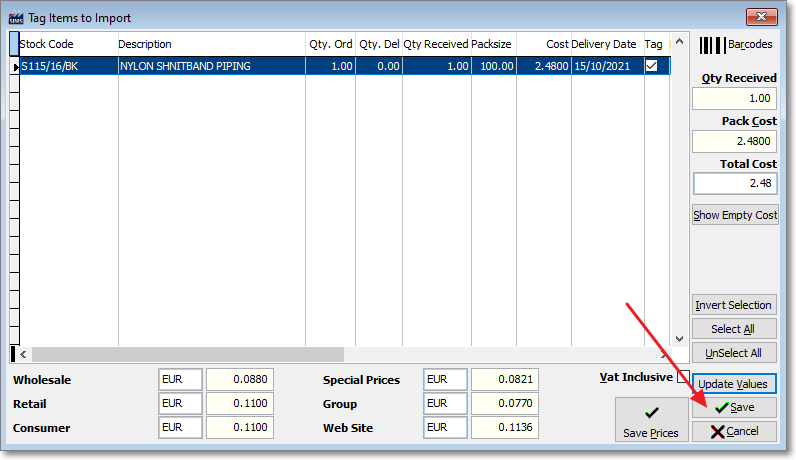
Task: Click the Wholesale price value field
Action: point(240,380)
